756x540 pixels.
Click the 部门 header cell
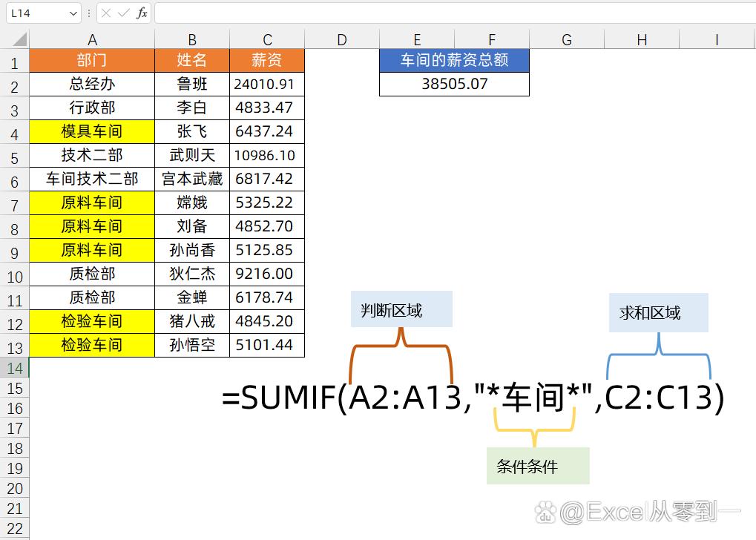[x=92, y=60]
